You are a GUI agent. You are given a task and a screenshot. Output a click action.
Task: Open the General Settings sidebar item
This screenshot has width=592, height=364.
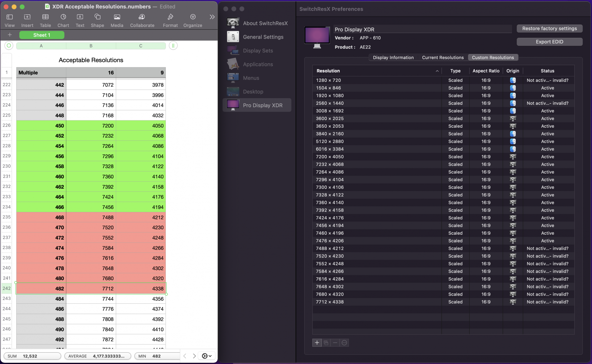coord(263,37)
